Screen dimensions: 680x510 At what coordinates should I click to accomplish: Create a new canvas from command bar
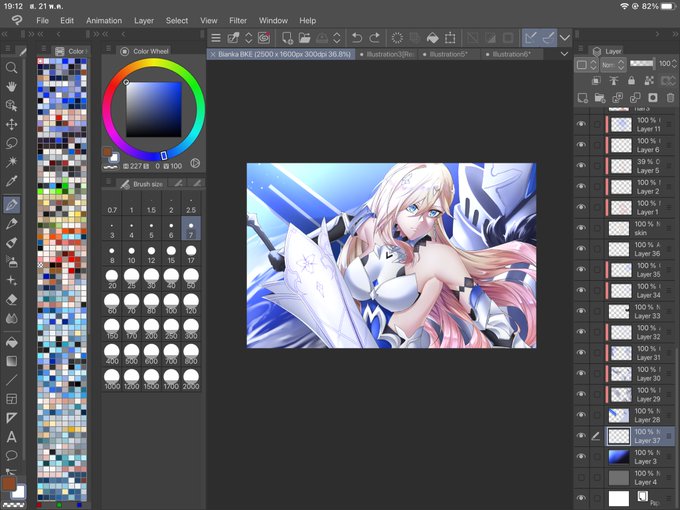click(287, 38)
